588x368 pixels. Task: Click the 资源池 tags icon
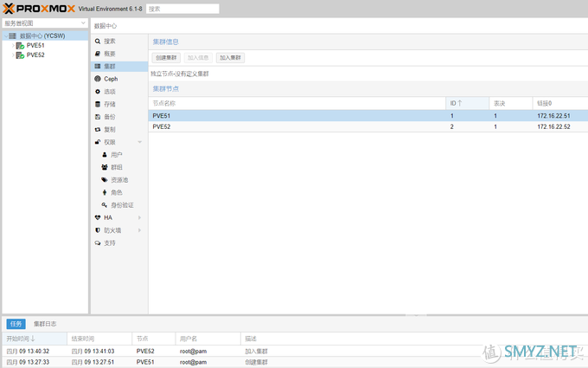click(x=105, y=180)
